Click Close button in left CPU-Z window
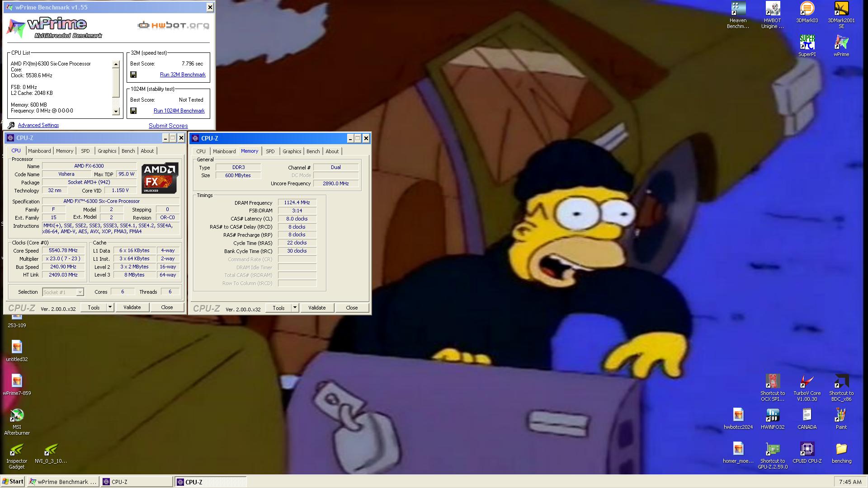This screenshot has width=868, height=488. click(x=167, y=307)
